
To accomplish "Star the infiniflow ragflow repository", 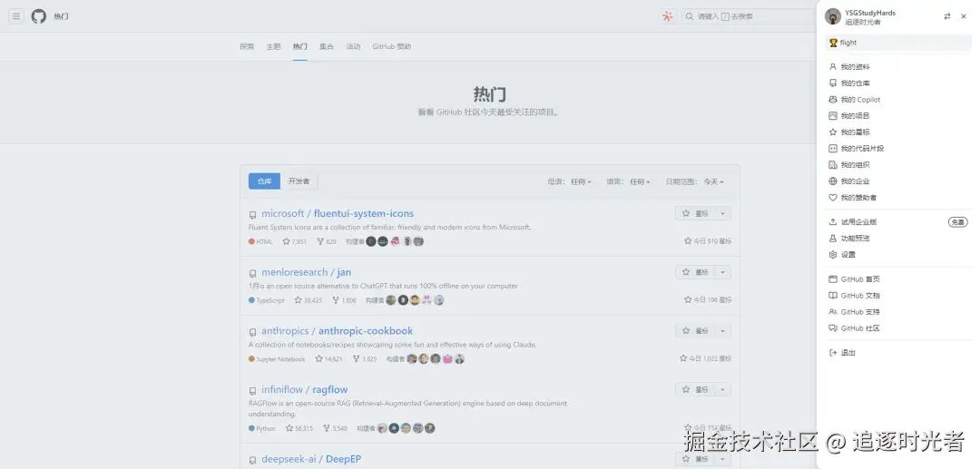I will coord(695,390).
